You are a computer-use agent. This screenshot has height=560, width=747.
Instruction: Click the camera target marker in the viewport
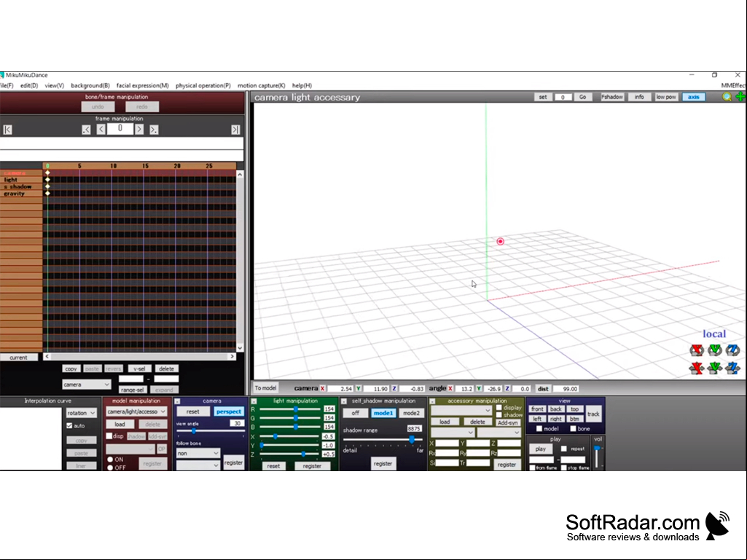500,242
